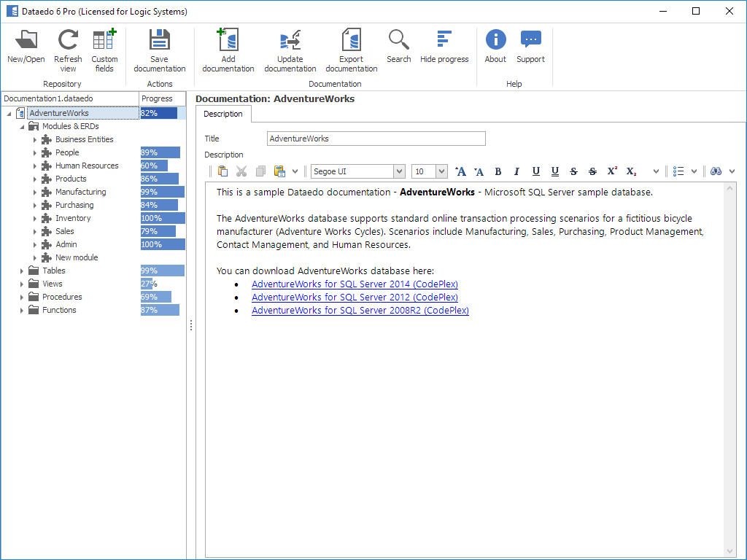
Task: Expand the Tables folder in tree
Action: (23, 271)
